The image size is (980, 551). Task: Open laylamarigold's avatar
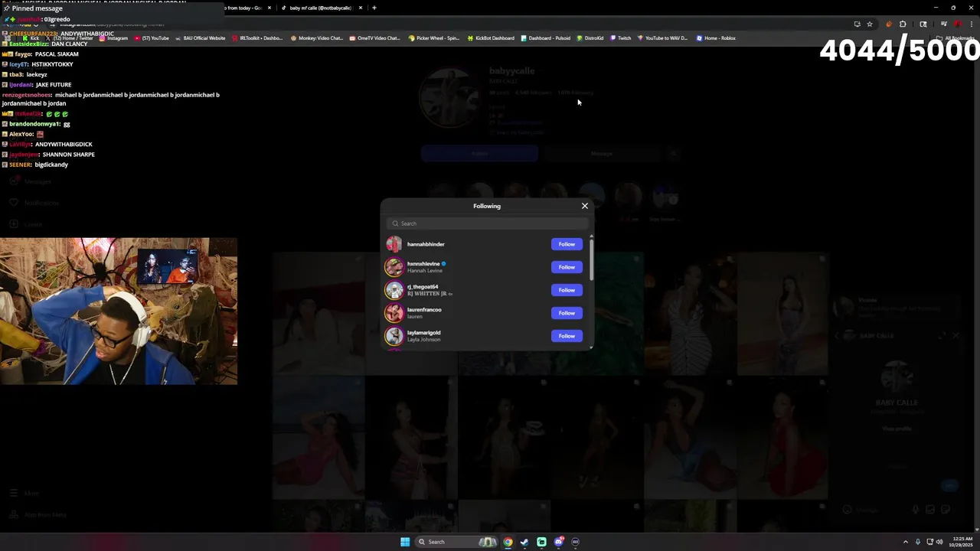coord(394,336)
